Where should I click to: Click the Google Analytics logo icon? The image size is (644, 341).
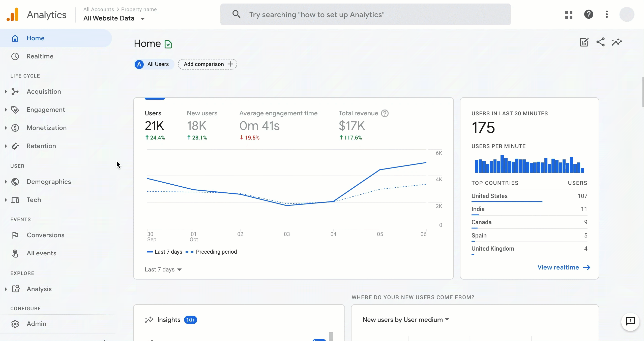[x=13, y=14]
